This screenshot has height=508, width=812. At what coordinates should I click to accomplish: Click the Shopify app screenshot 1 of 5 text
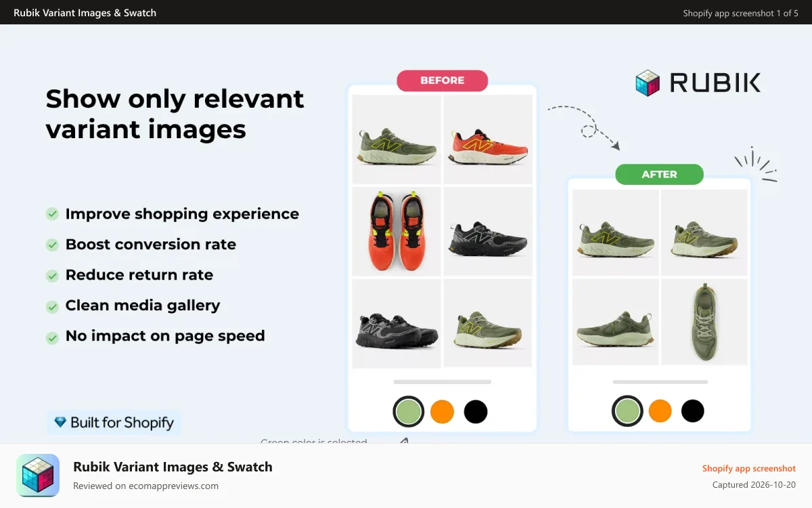click(x=740, y=13)
